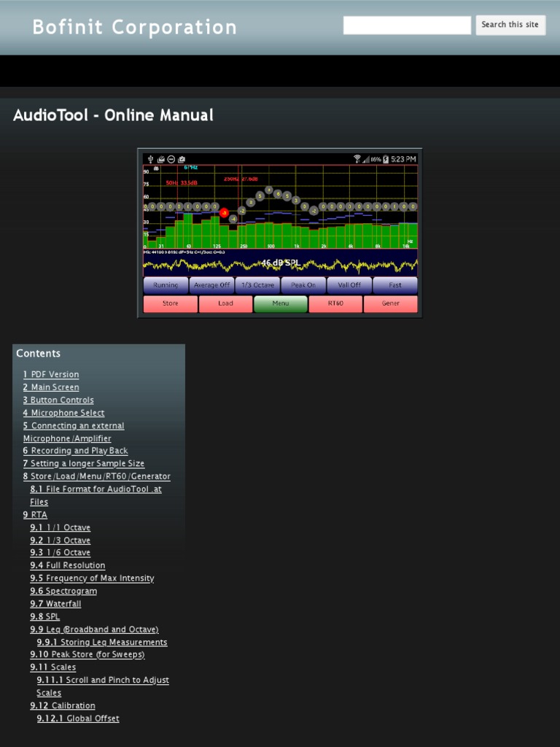Go to 9.9.1 Storing Leq Measurements
Viewport: 560px width, 747px height.
(x=102, y=642)
